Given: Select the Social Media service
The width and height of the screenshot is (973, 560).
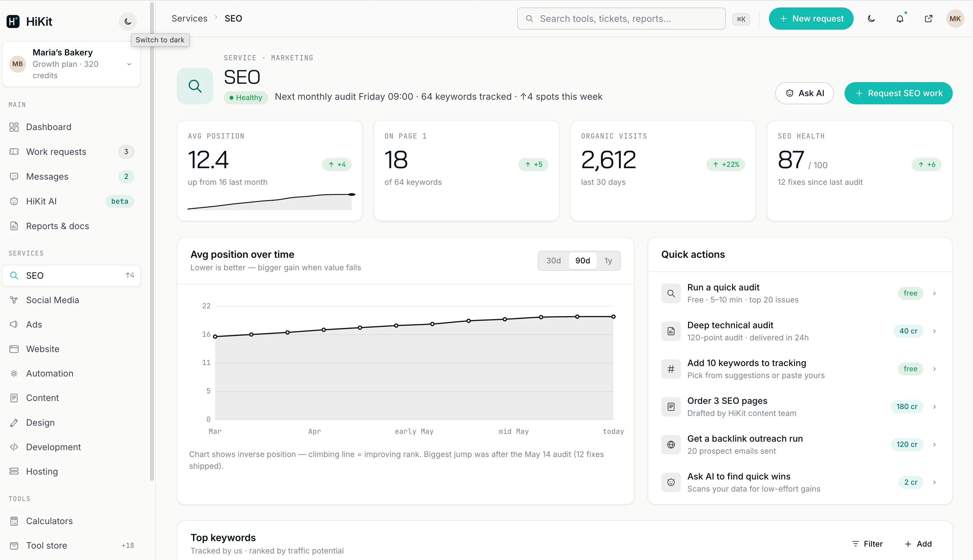Looking at the screenshot, I should tap(71, 300).
